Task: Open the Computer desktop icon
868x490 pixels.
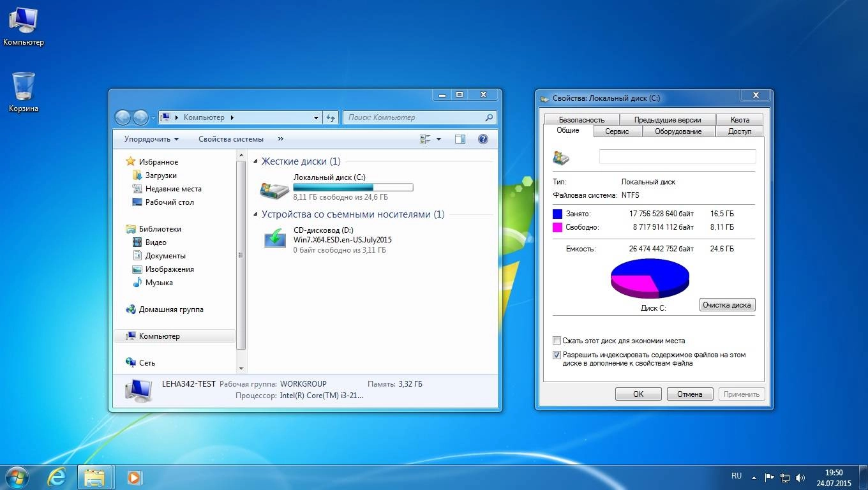Action: click(x=23, y=26)
